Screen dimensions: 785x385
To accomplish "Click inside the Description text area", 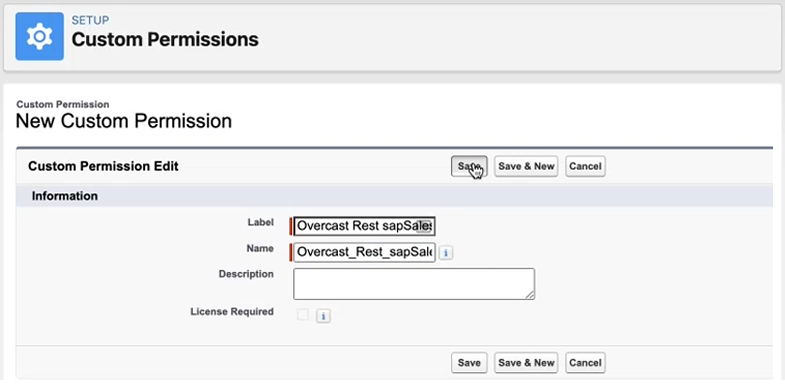I will (x=414, y=284).
